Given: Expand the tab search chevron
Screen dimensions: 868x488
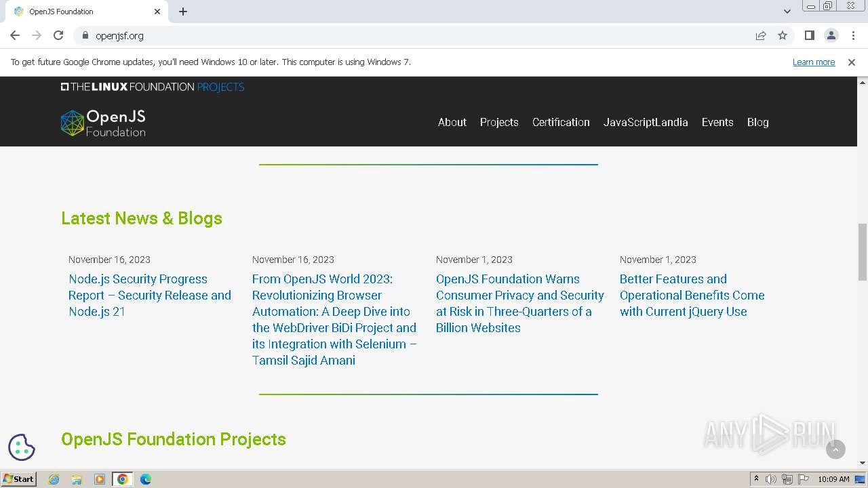Looking at the screenshot, I should (x=787, y=12).
